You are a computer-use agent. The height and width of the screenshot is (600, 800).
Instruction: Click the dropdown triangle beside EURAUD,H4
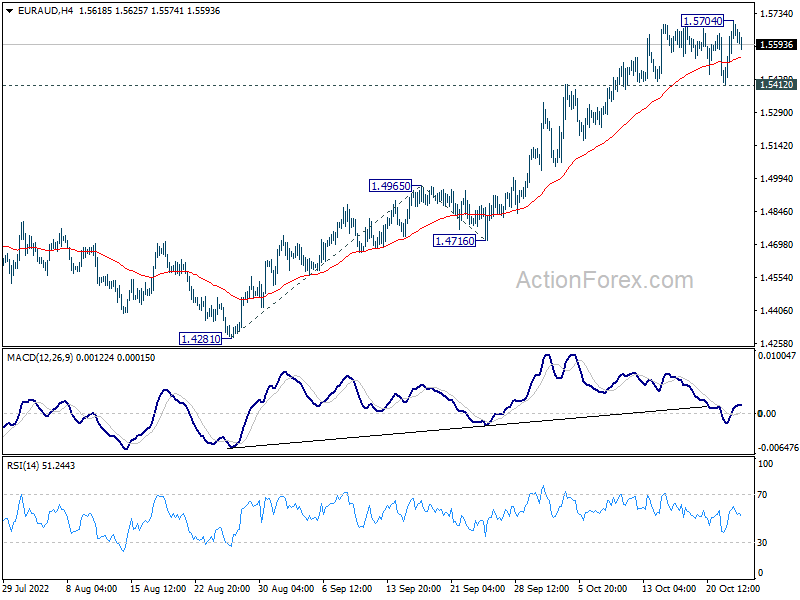(x=10, y=11)
